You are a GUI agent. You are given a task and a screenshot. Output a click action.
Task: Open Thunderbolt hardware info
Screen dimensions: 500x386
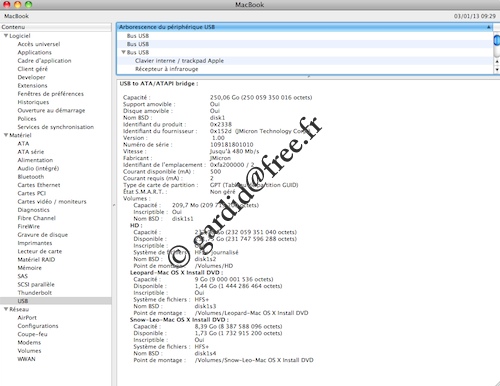pyautogui.click(x=34, y=293)
